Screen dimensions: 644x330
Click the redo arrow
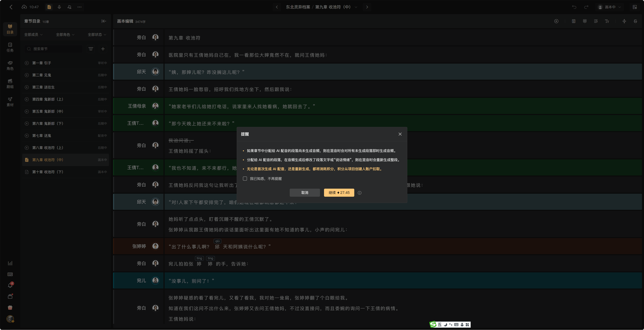pyautogui.click(x=586, y=7)
